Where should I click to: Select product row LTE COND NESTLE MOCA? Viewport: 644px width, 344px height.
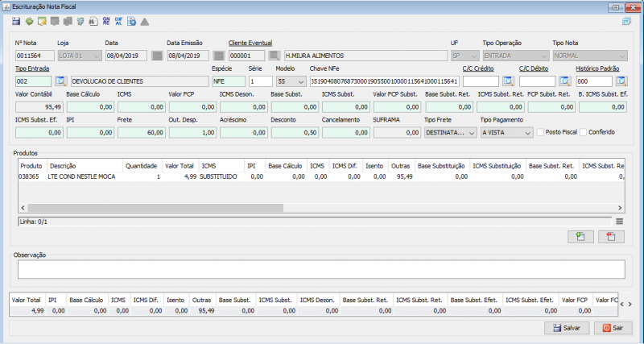click(321, 176)
